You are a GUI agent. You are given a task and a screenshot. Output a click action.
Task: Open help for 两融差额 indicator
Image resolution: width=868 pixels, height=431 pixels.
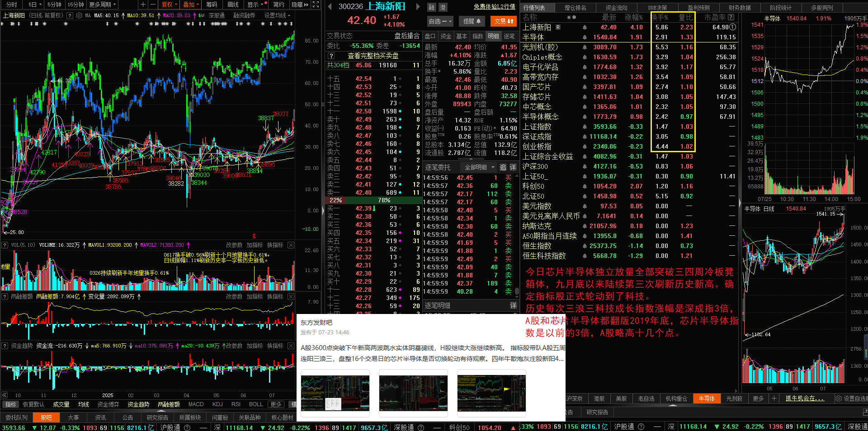coord(5,296)
